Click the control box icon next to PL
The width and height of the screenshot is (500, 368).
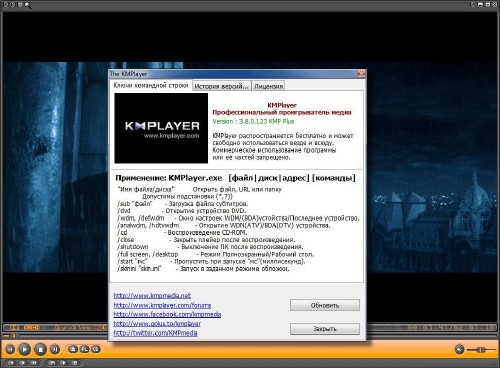(96, 349)
